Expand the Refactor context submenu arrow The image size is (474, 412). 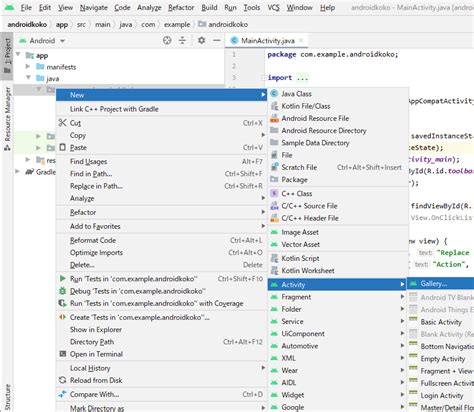[263, 212]
